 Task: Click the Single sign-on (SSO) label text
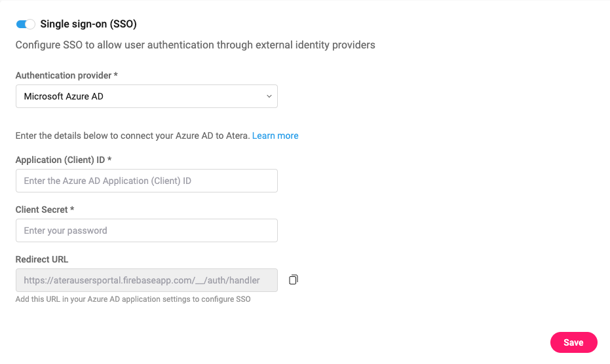(x=88, y=24)
